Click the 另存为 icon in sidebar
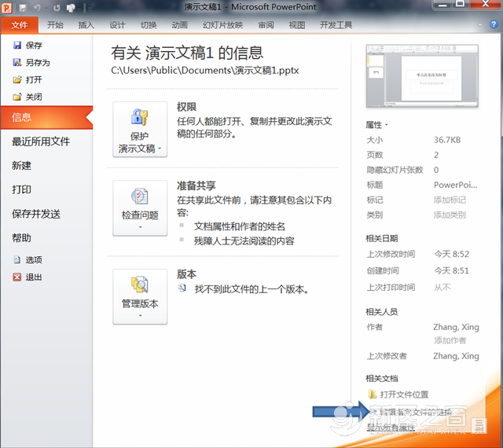 [17, 63]
